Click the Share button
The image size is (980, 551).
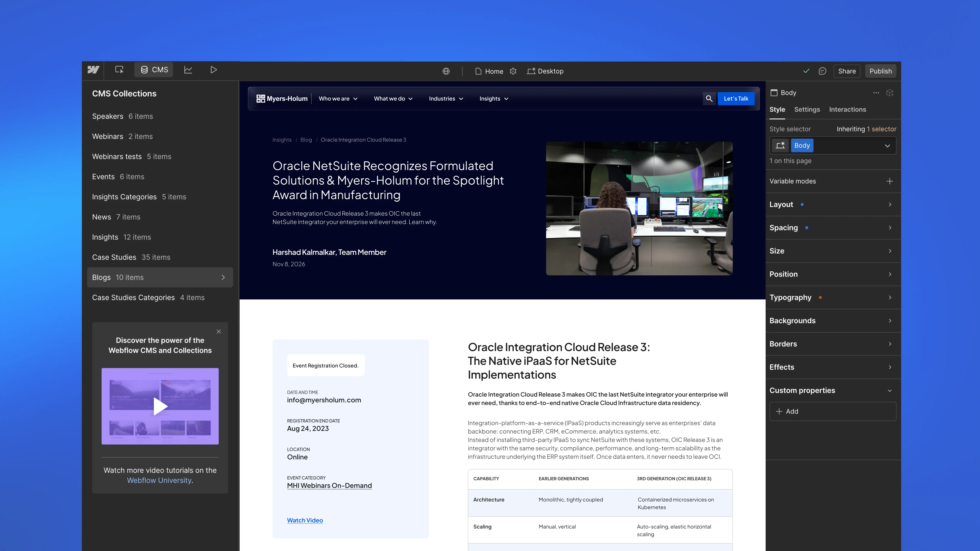pos(847,71)
